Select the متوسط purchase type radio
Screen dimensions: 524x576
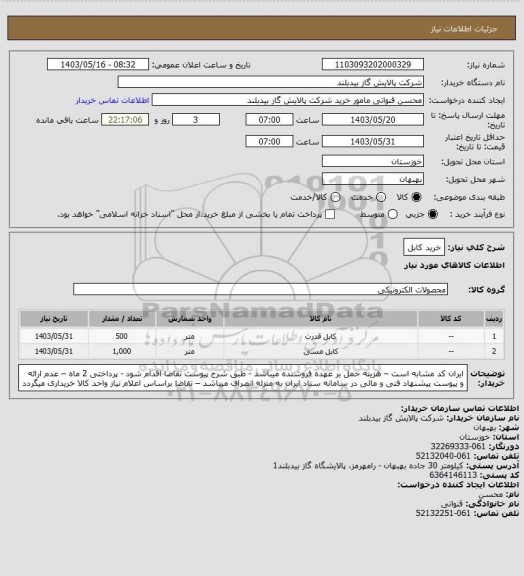(393, 214)
